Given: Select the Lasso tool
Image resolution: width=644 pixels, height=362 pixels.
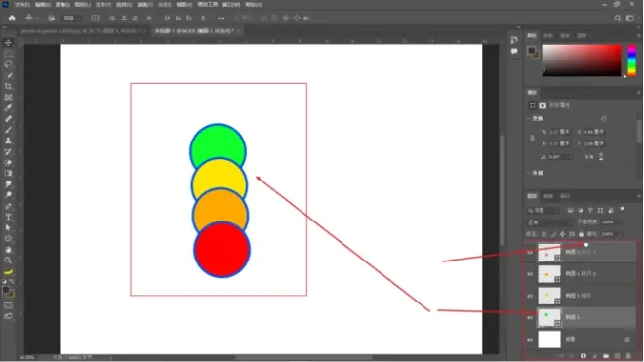Looking at the screenshot, I should pyautogui.click(x=8, y=64).
